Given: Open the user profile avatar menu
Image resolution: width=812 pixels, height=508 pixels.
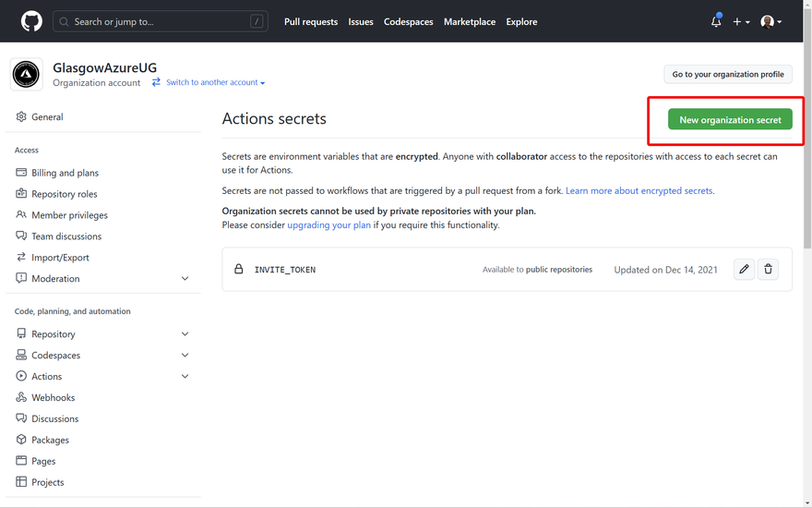Looking at the screenshot, I should tap(770, 21).
